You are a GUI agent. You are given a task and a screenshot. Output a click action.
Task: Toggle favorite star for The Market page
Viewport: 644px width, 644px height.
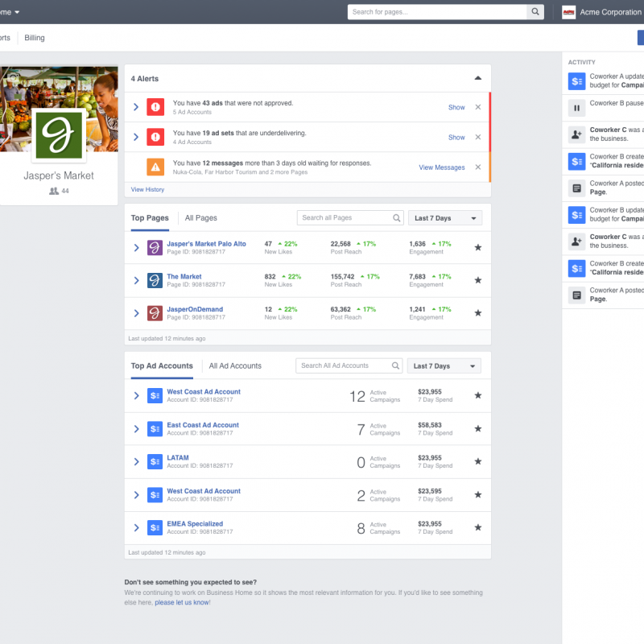coord(477,280)
